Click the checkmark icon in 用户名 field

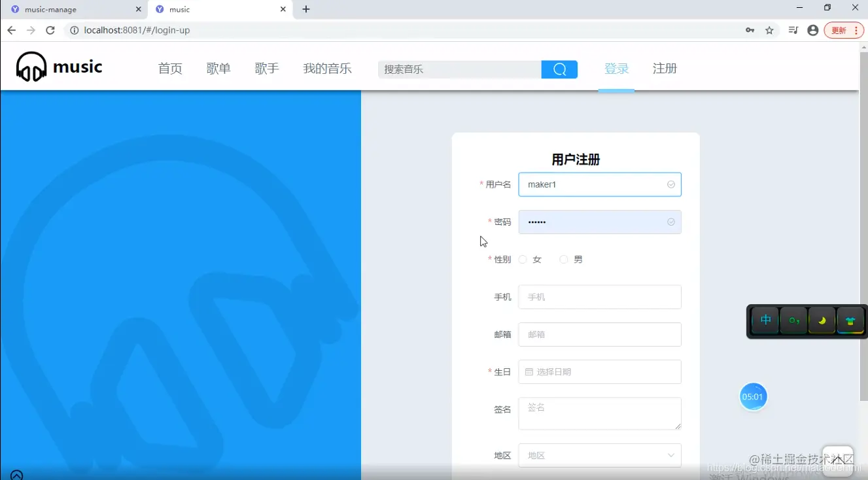pos(670,184)
